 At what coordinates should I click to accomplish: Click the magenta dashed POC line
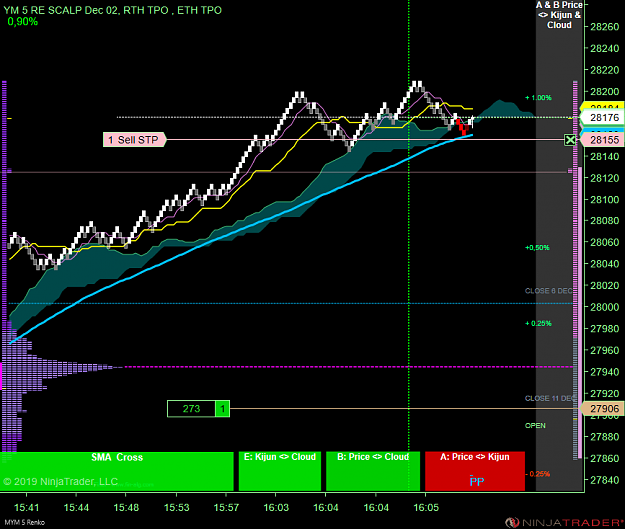click(x=349, y=367)
